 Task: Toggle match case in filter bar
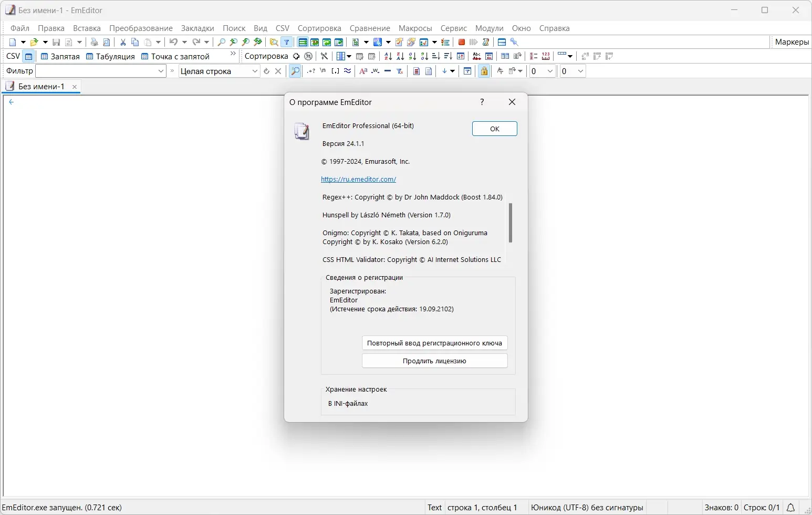tap(363, 71)
